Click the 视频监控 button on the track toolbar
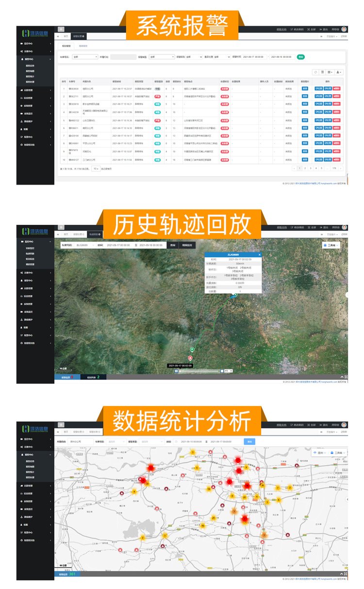Viewport: 364px width, 589px height. tap(187, 246)
